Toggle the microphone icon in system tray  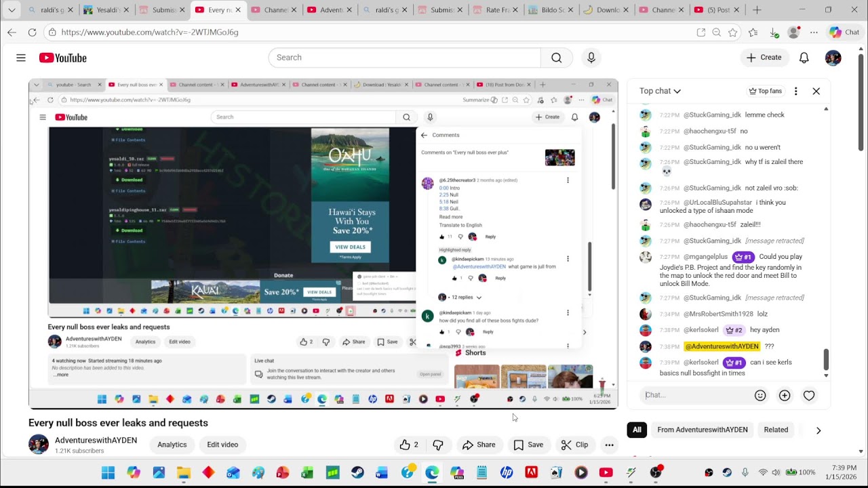(745, 472)
